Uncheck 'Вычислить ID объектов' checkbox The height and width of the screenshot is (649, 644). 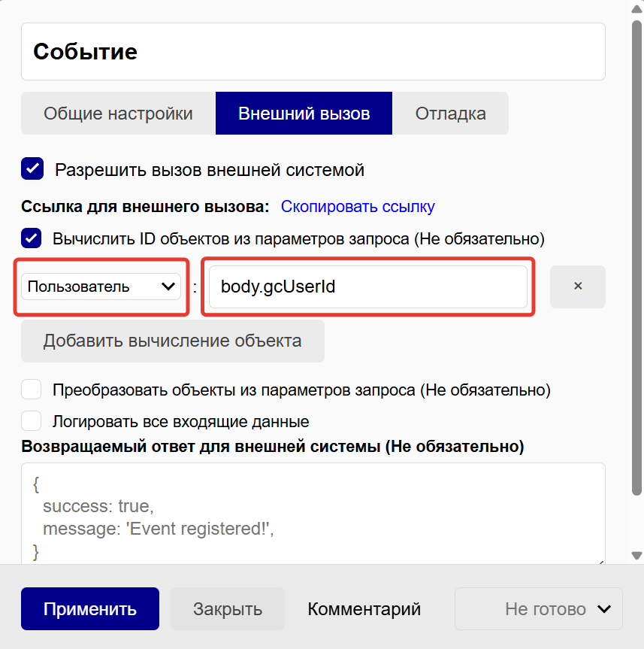[32, 239]
